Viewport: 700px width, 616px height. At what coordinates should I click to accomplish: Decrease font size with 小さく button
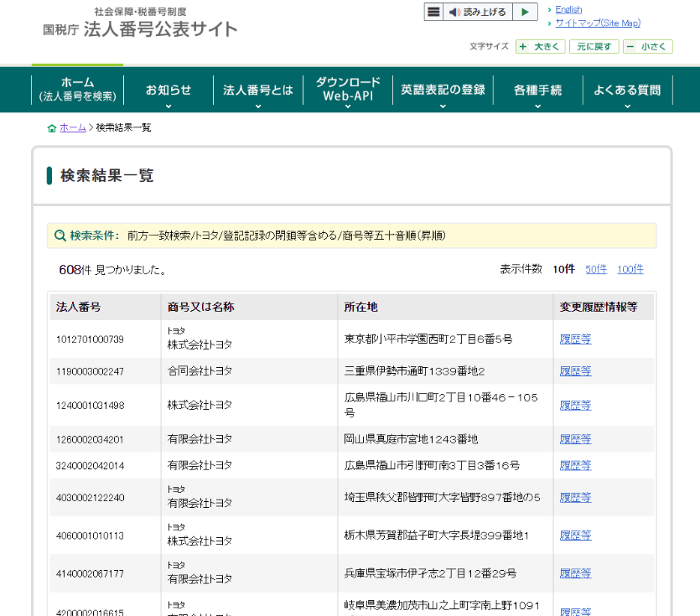[x=648, y=46]
